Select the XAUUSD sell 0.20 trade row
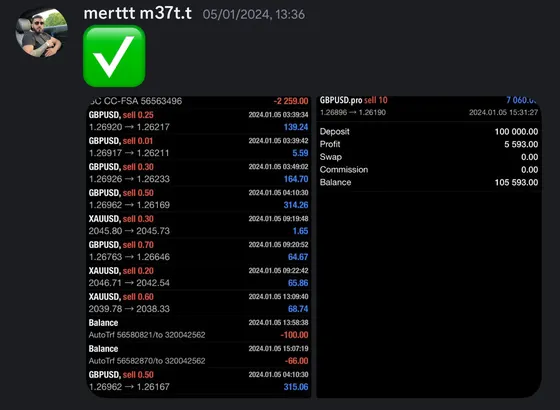The height and width of the screenshot is (410, 560). 199,277
